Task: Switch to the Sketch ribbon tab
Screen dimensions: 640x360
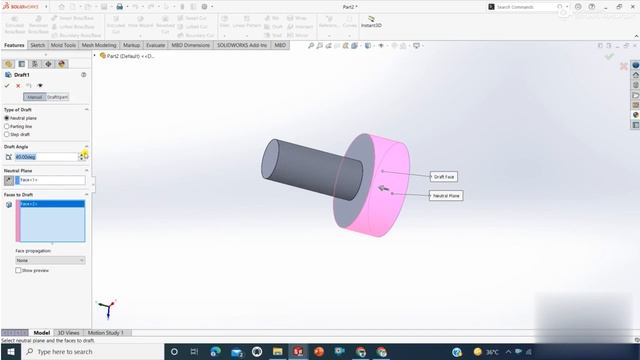Action: click(38, 45)
